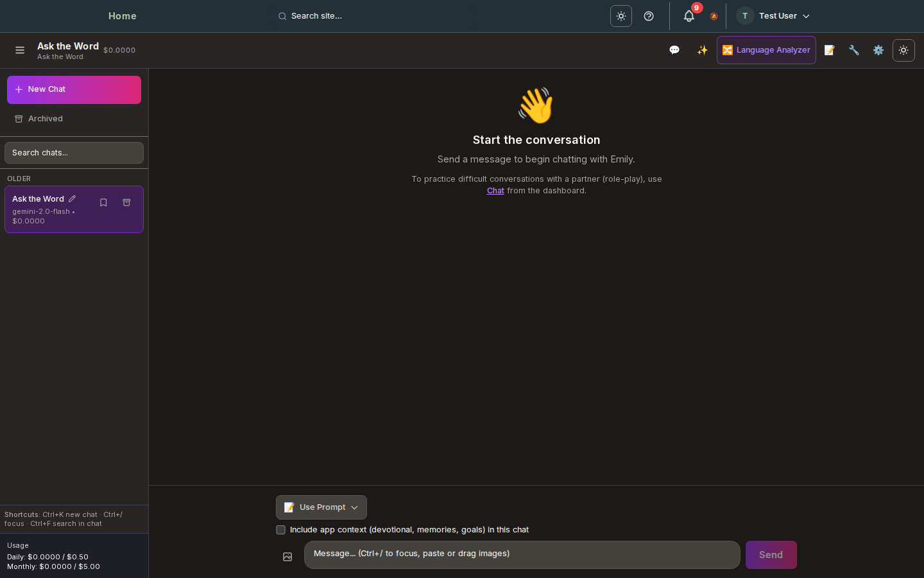Open the Language Analyzer
924x578 pixels.
pyautogui.click(x=766, y=50)
